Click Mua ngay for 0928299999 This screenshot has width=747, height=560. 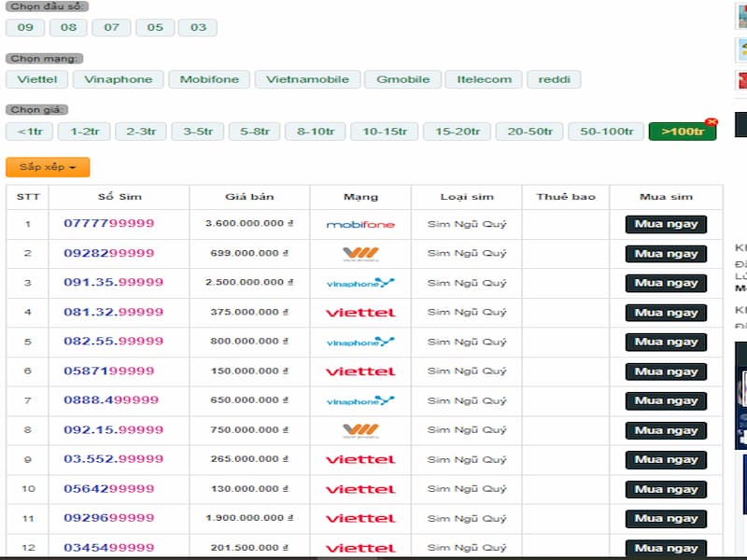tap(666, 254)
